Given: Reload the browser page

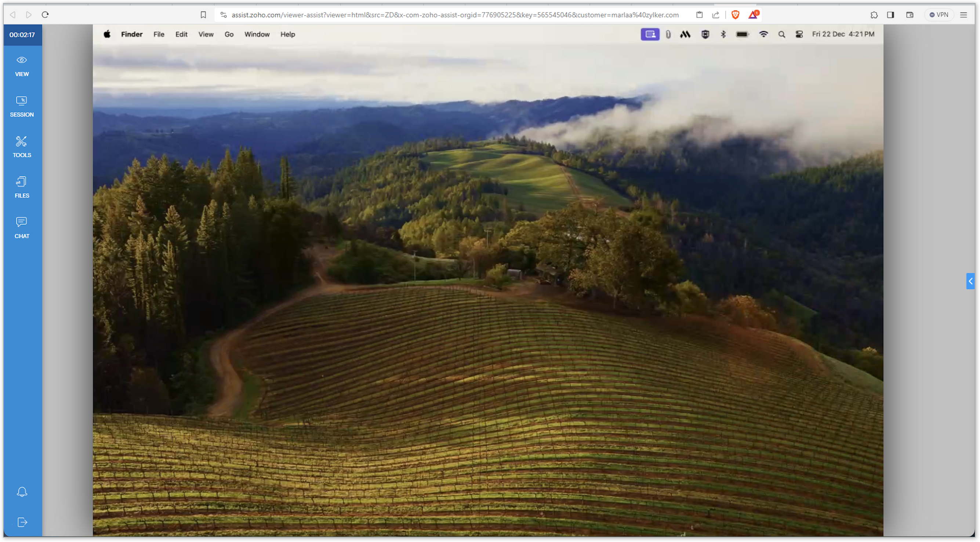Looking at the screenshot, I should (x=45, y=15).
